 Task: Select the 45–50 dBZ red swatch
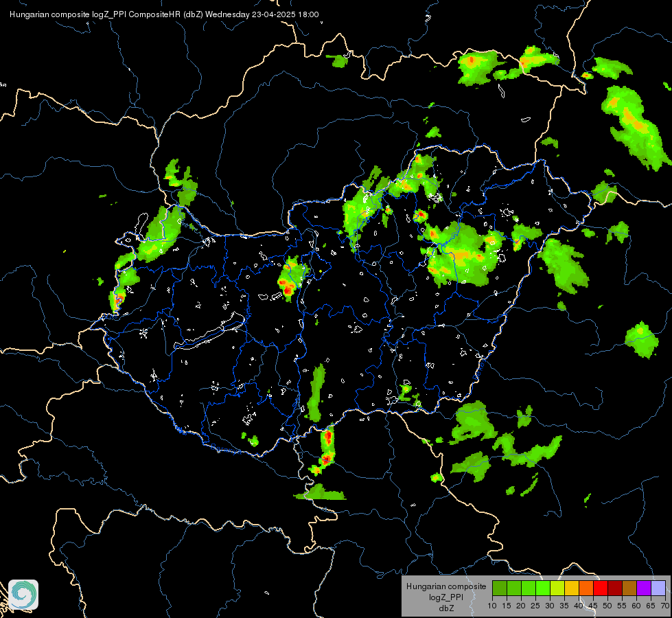coord(601,588)
